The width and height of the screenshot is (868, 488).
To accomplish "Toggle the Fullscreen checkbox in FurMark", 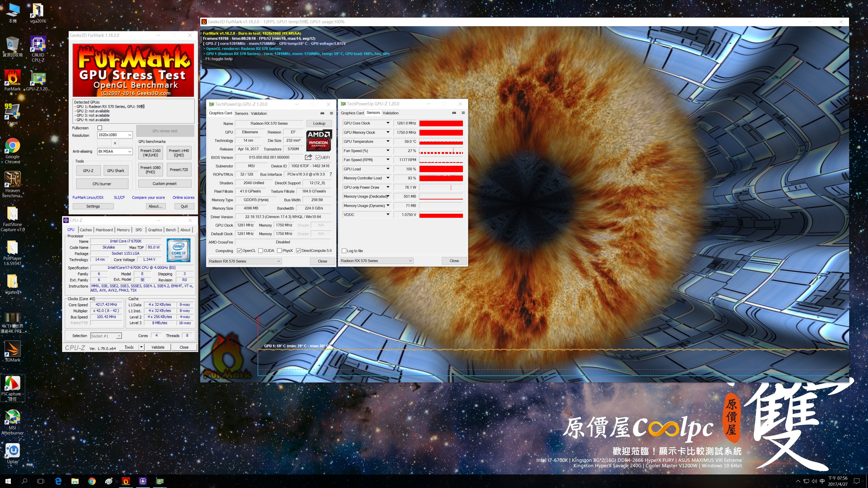I will [100, 128].
